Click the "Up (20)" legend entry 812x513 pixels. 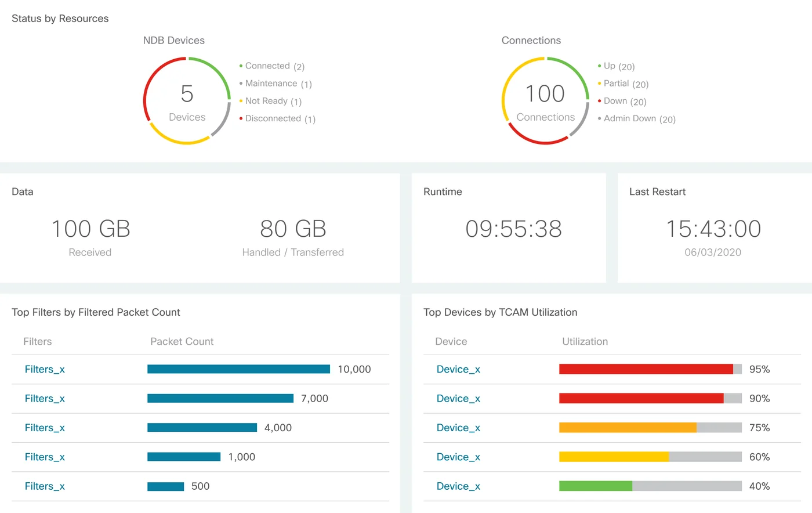(x=616, y=66)
